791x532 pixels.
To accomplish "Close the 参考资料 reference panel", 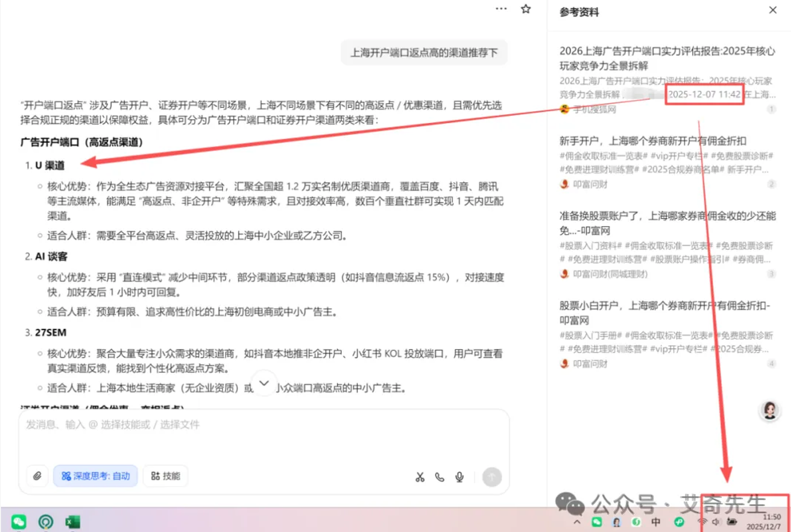I will click(773, 10).
